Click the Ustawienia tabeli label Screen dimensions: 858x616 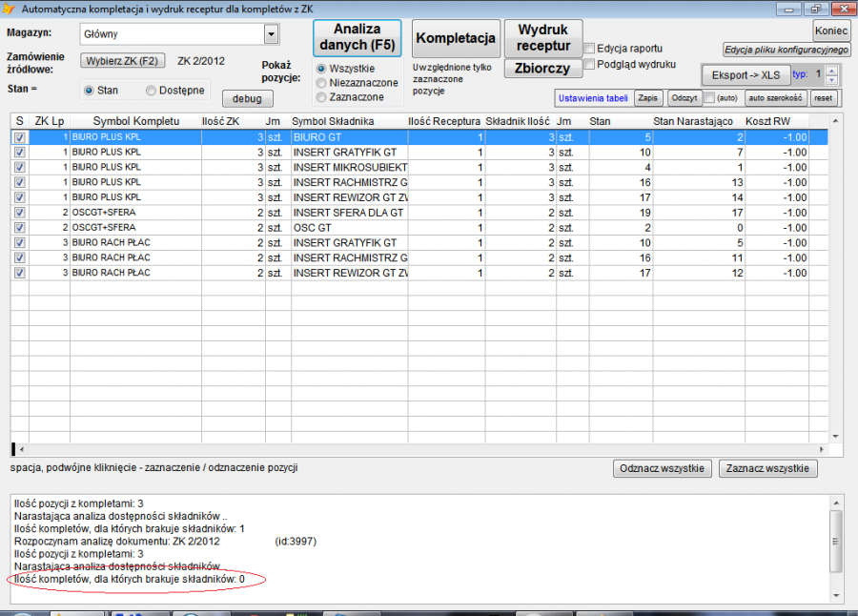593,98
